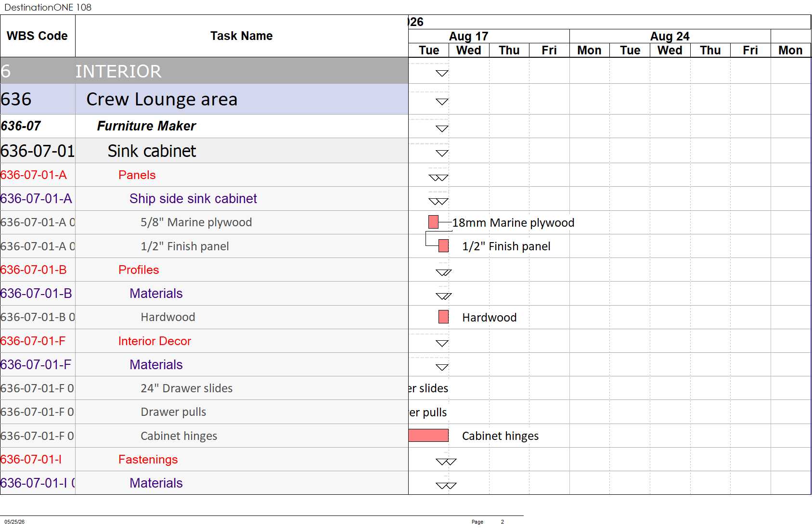
Task: Select the Fastenings task name
Action: point(148,459)
